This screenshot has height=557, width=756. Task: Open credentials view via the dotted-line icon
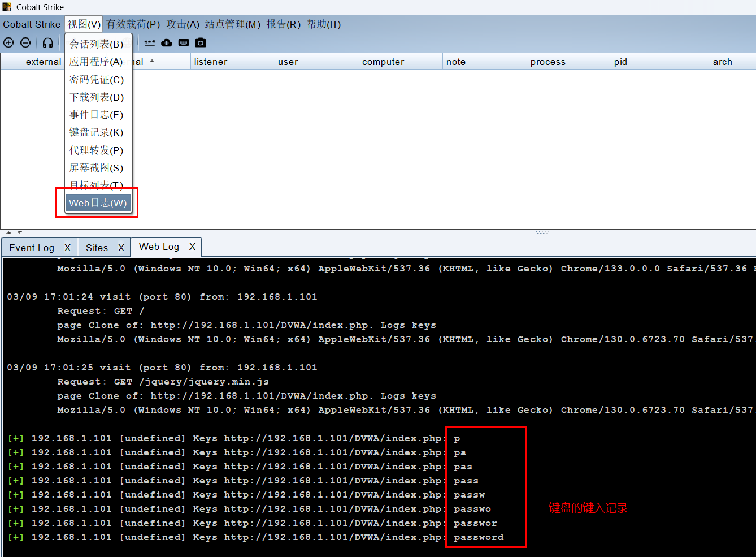[x=150, y=43]
